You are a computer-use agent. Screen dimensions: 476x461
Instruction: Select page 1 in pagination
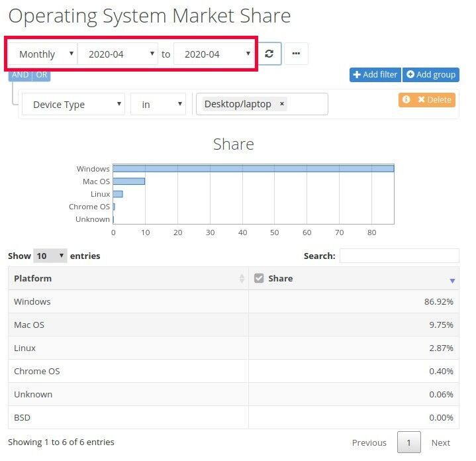(408, 442)
